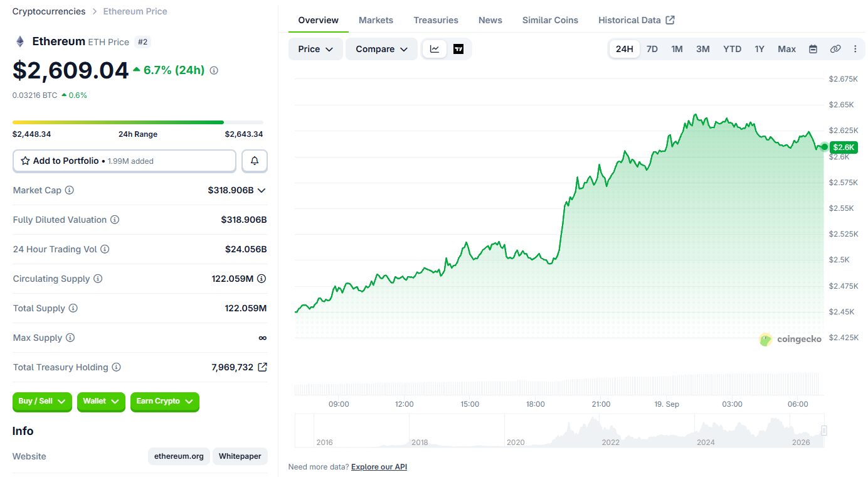The width and height of the screenshot is (868, 477).
Task: Switch to the Treasuries tab
Action: [x=436, y=20]
